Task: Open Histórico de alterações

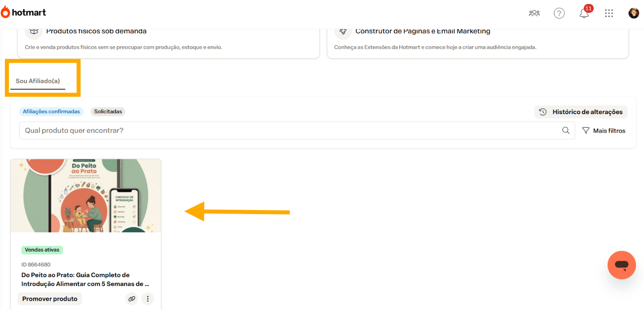Action: click(x=581, y=112)
